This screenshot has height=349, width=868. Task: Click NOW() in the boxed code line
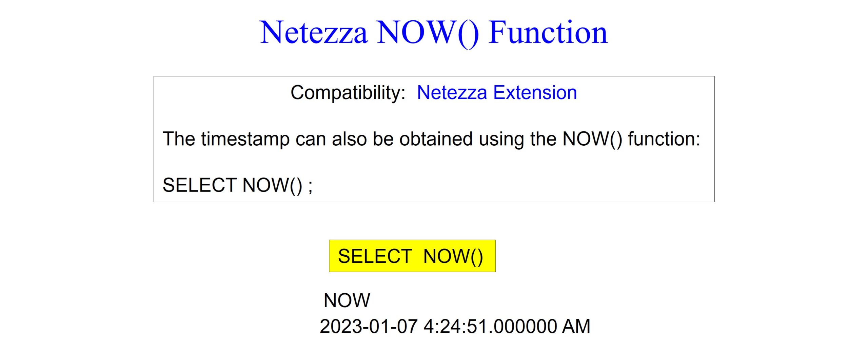[272, 185]
